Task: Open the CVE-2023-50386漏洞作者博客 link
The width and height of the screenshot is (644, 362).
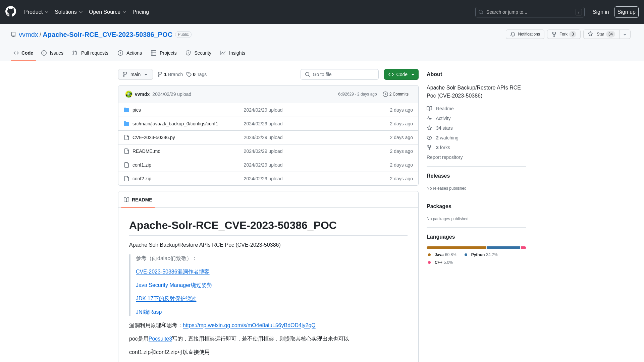Action: pos(172,272)
